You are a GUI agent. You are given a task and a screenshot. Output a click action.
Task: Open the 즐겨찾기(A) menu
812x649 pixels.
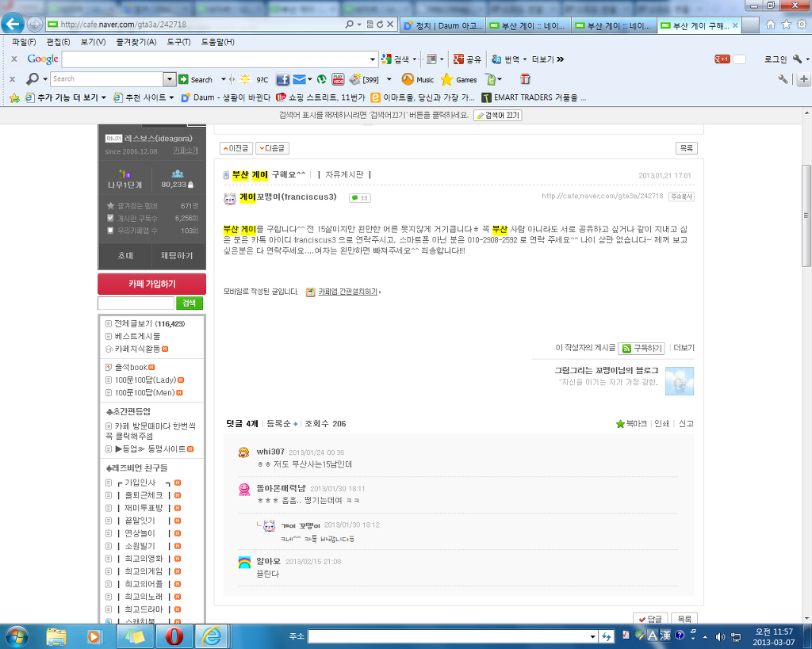point(135,42)
